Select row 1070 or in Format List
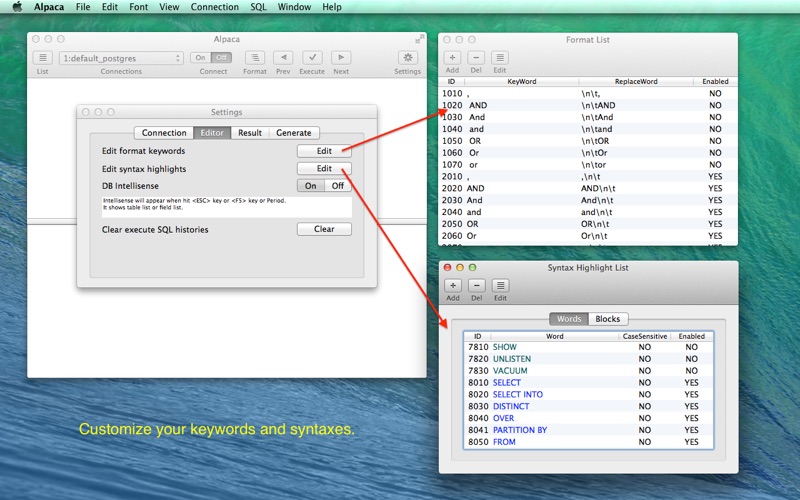This screenshot has width=800, height=500. pyautogui.click(x=588, y=165)
